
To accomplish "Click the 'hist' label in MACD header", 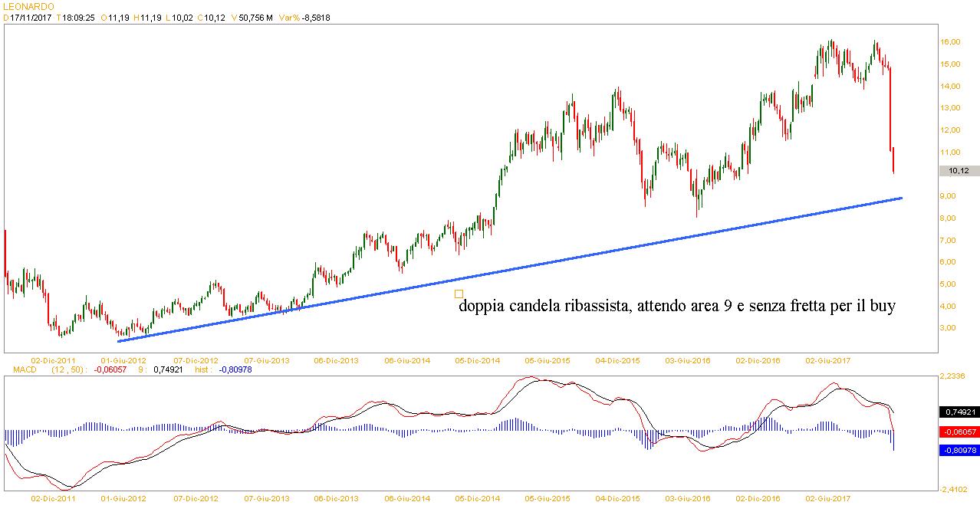I will click(x=203, y=369).
